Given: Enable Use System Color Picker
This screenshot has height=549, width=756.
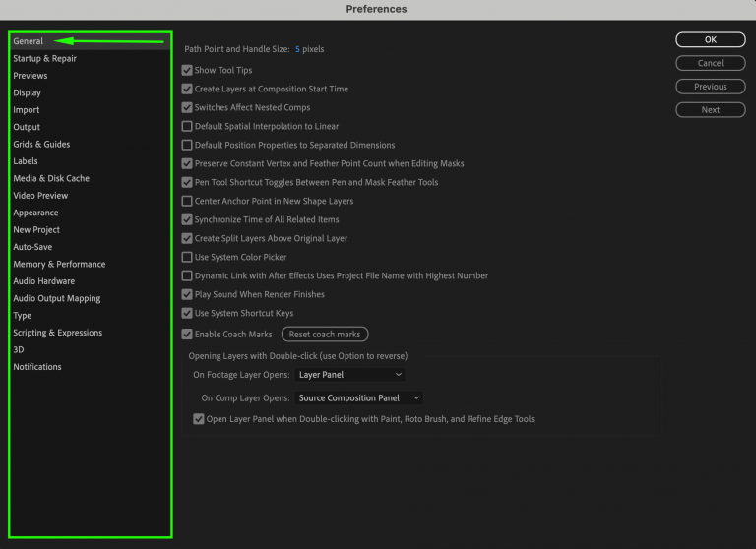Looking at the screenshot, I should tap(188, 258).
